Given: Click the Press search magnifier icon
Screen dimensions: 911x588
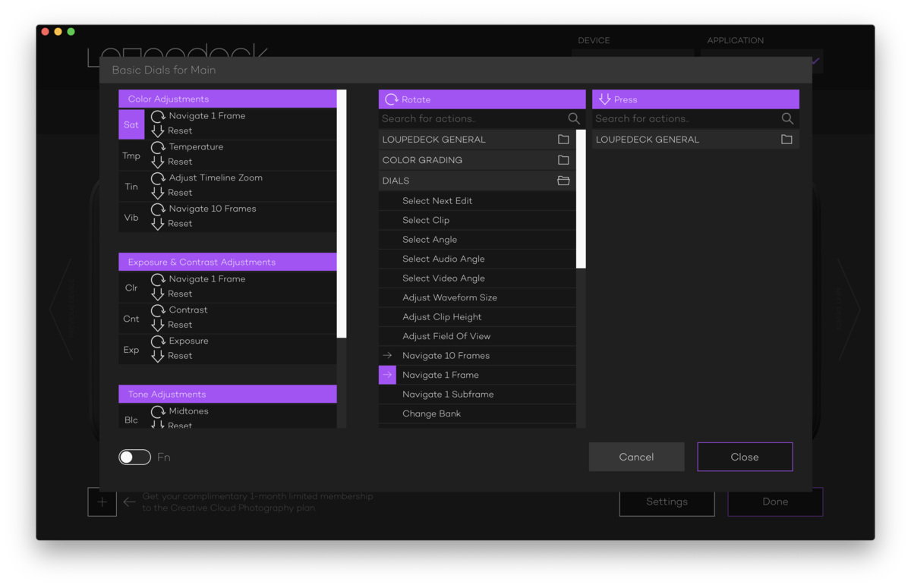Looking at the screenshot, I should (x=787, y=118).
